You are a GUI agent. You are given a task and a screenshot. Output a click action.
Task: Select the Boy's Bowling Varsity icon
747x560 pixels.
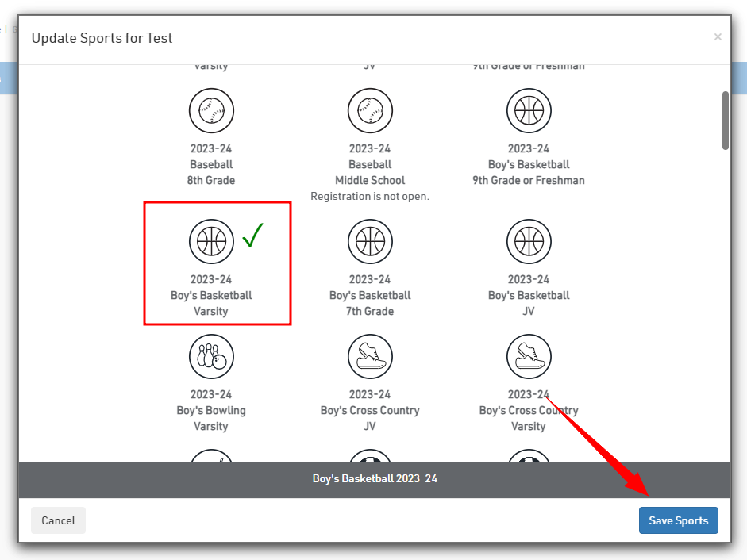click(211, 356)
